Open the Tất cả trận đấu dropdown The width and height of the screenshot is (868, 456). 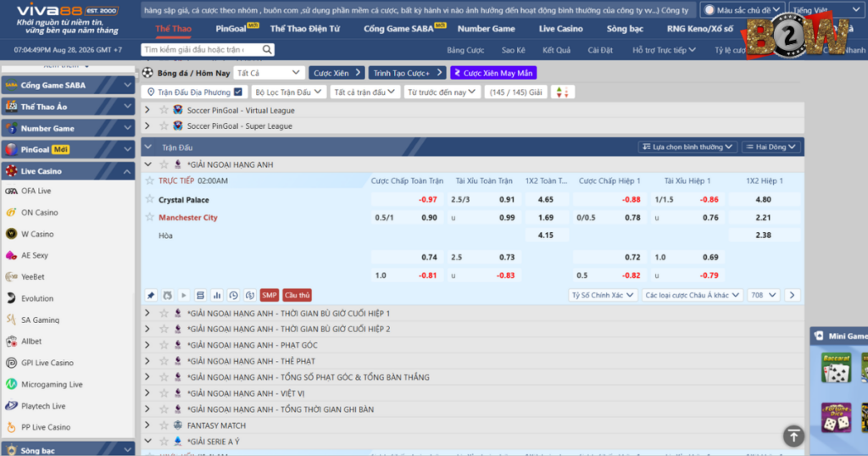[364, 92]
